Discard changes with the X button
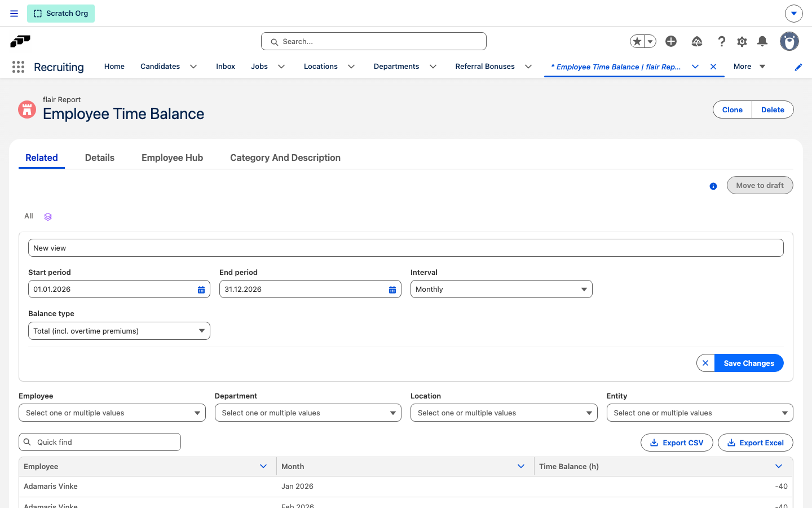The image size is (812, 508). click(x=705, y=363)
